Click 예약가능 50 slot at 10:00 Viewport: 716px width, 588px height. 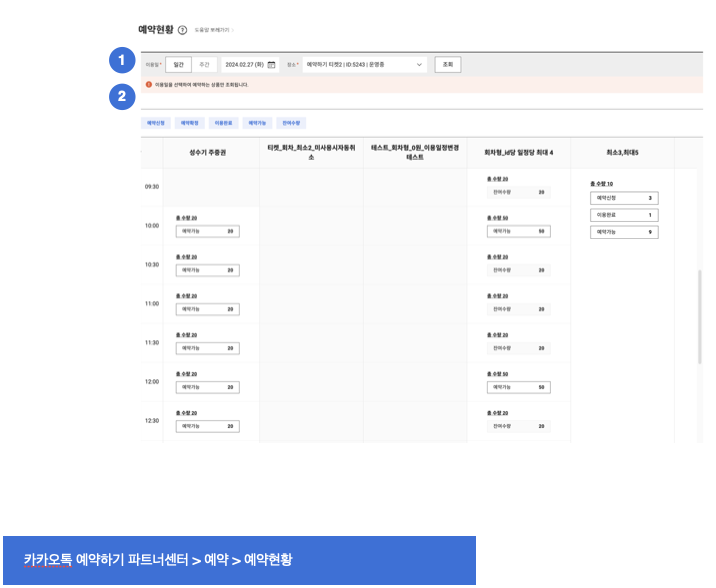(518, 231)
